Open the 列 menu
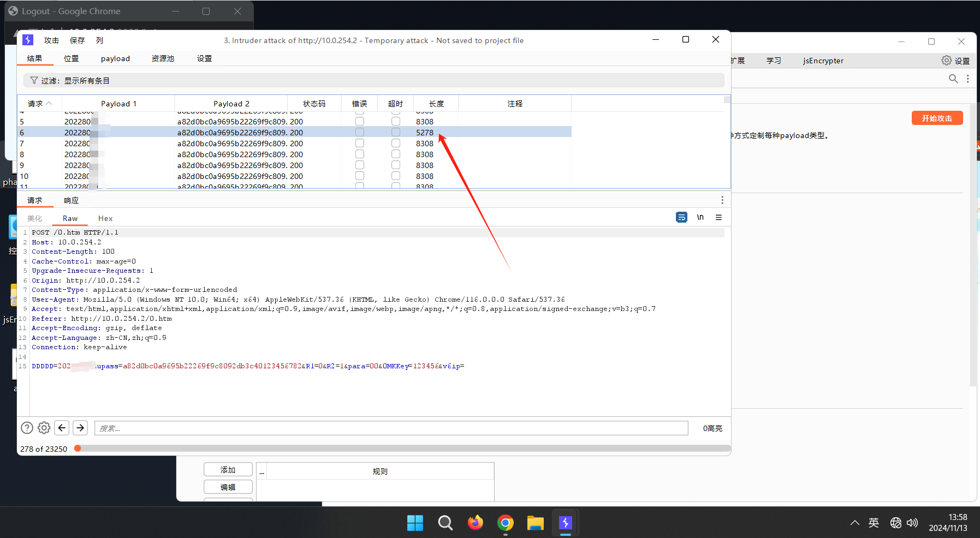Image resolution: width=980 pixels, height=538 pixels. point(99,40)
